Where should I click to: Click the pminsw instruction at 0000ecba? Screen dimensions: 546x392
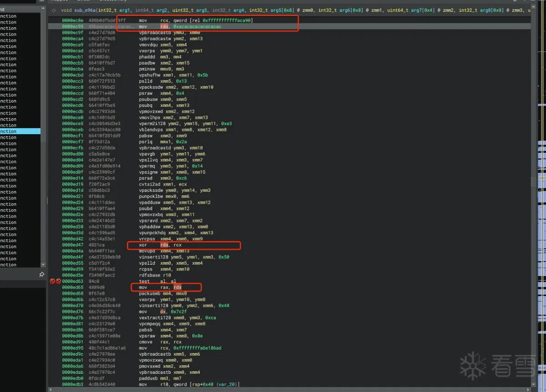click(x=162, y=69)
